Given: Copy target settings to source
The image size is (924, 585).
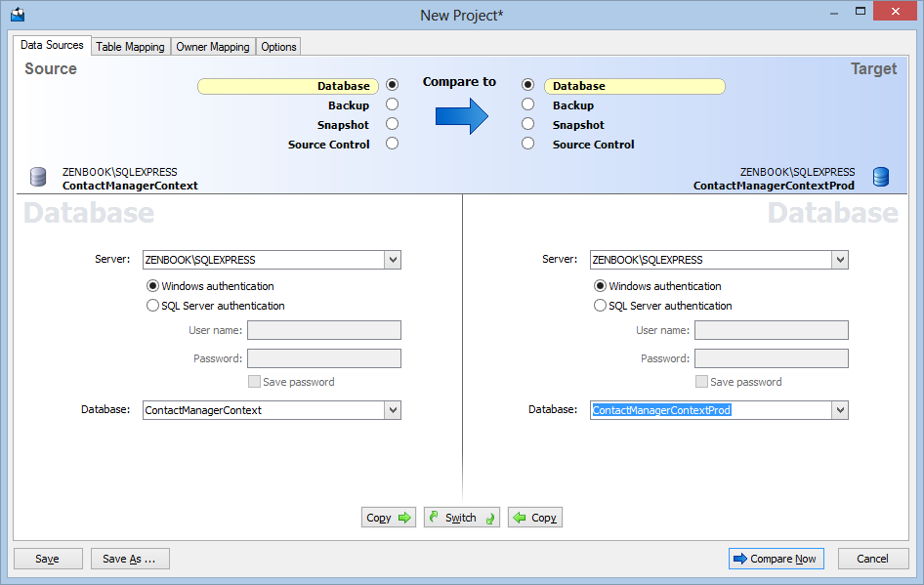Looking at the screenshot, I should 534,518.
